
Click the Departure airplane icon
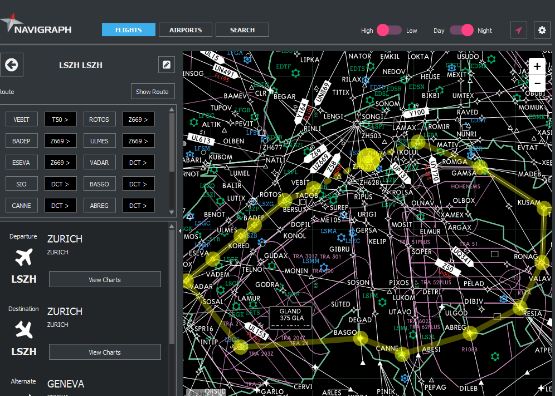point(24,257)
